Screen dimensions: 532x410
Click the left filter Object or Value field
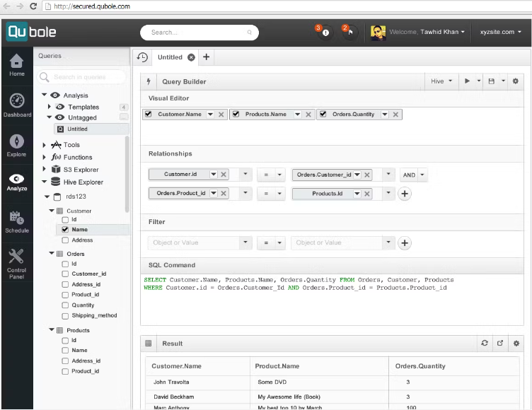pyautogui.click(x=195, y=242)
